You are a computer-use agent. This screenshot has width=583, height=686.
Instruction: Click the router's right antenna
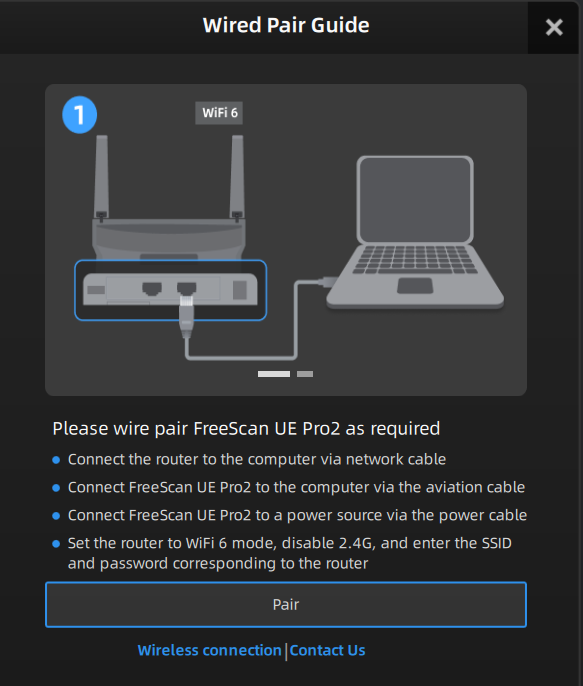point(237,177)
